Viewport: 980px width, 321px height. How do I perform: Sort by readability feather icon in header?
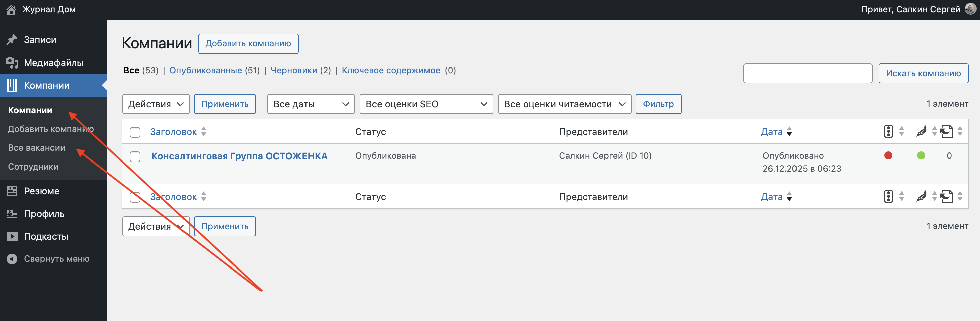click(x=921, y=132)
